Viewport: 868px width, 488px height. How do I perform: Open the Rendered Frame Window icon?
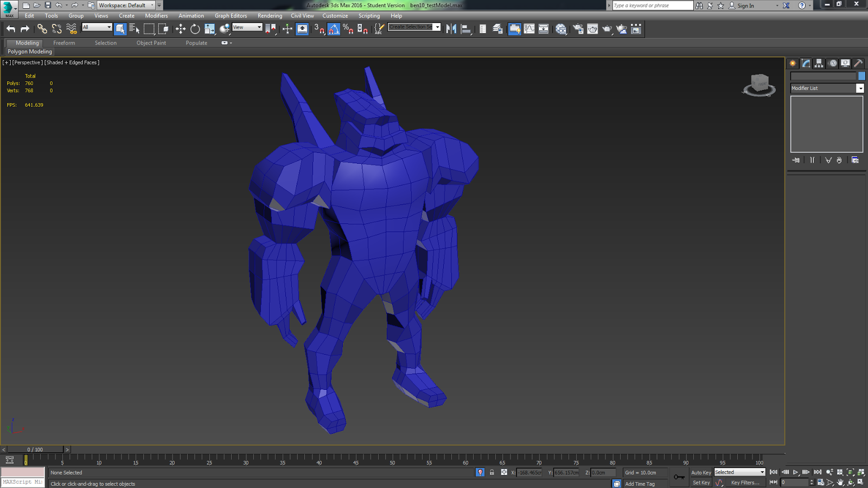pos(592,29)
